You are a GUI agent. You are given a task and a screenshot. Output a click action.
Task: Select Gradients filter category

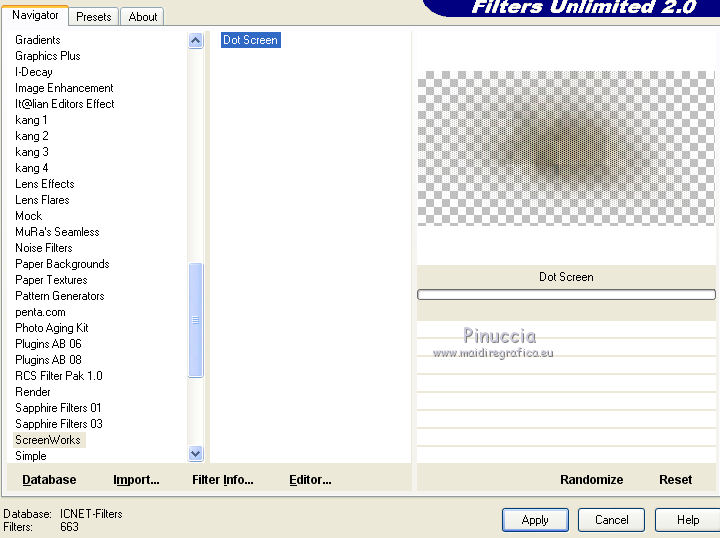[38, 40]
